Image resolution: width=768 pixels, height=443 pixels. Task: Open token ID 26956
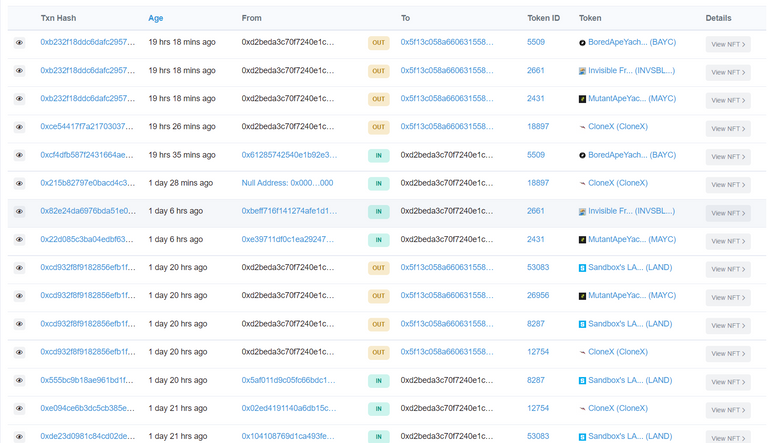(x=538, y=295)
